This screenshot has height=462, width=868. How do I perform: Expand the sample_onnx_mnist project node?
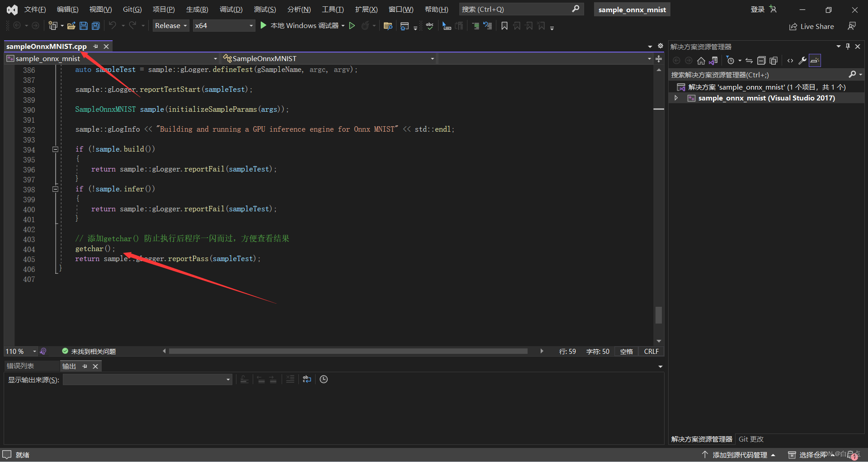point(676,98)
